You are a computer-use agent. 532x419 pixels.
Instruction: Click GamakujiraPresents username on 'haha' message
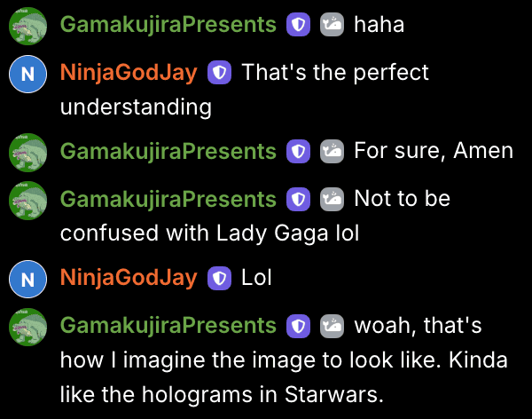click(168, 26)
